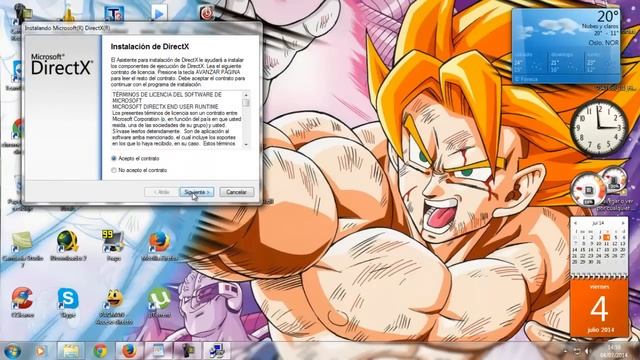Image resolution: width=640 pixels, height=360 pixels.
Task: Open the blue play-arrow desktop icon at top
Action: pos(159,13)
